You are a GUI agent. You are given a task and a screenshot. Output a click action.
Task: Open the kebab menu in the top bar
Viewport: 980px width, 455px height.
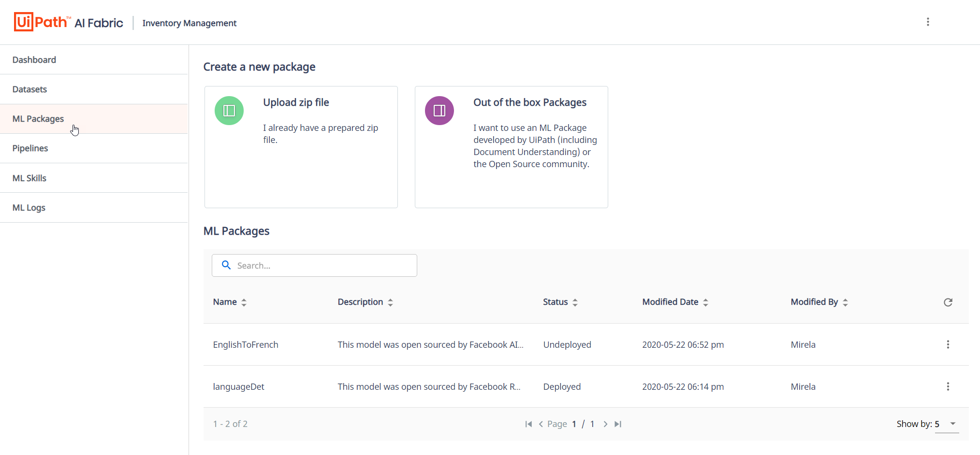coord(928,22)
